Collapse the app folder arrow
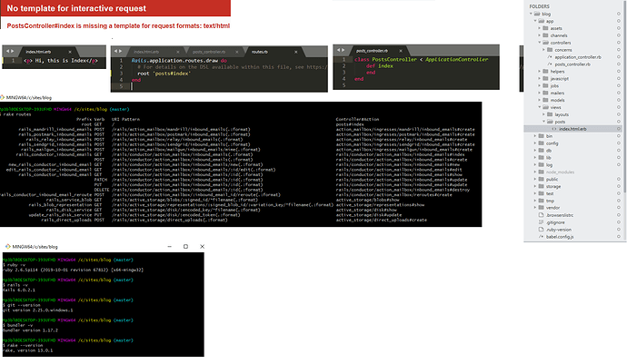 [x=535, y=21]
